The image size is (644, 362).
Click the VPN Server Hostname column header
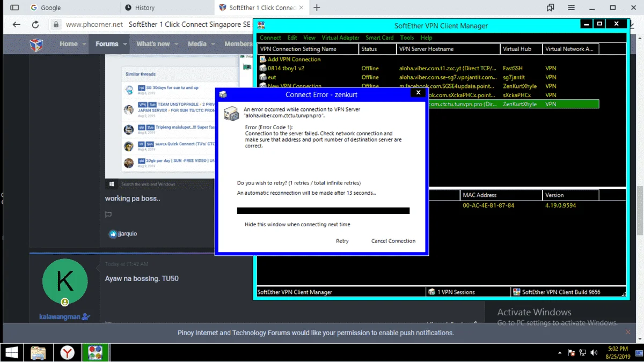(x=449, y=49)
